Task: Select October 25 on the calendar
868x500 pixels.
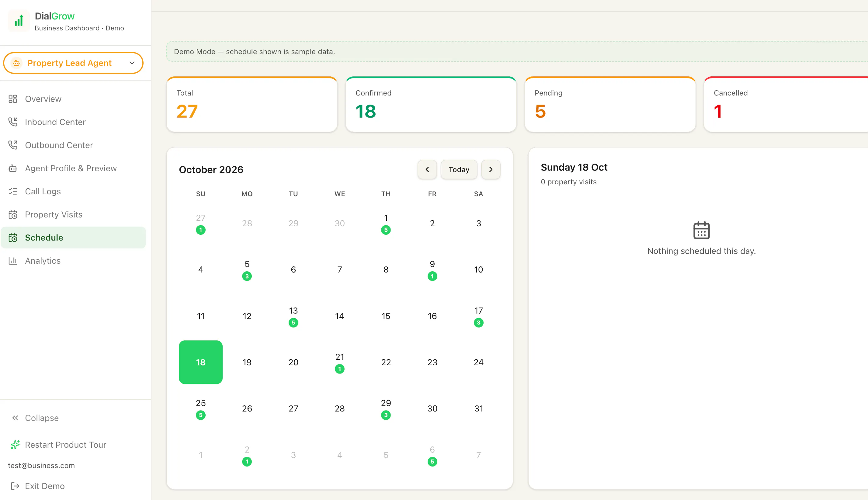Action: [200, 408]
